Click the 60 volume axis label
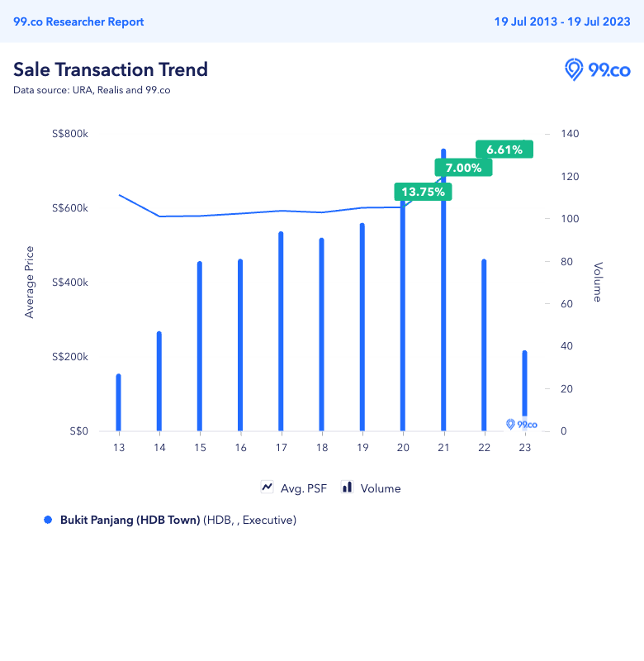Screen dimensions: 644x661 point(566,303)
